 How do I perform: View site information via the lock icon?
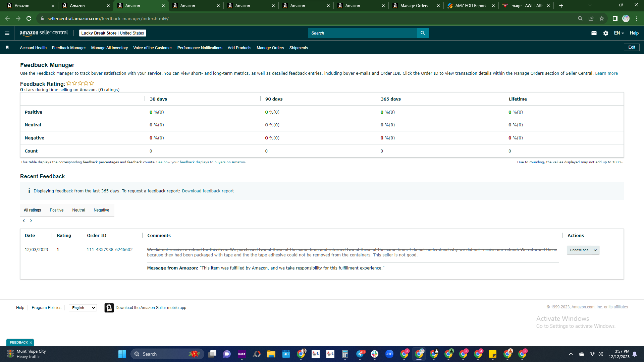(x=42, y=18)
